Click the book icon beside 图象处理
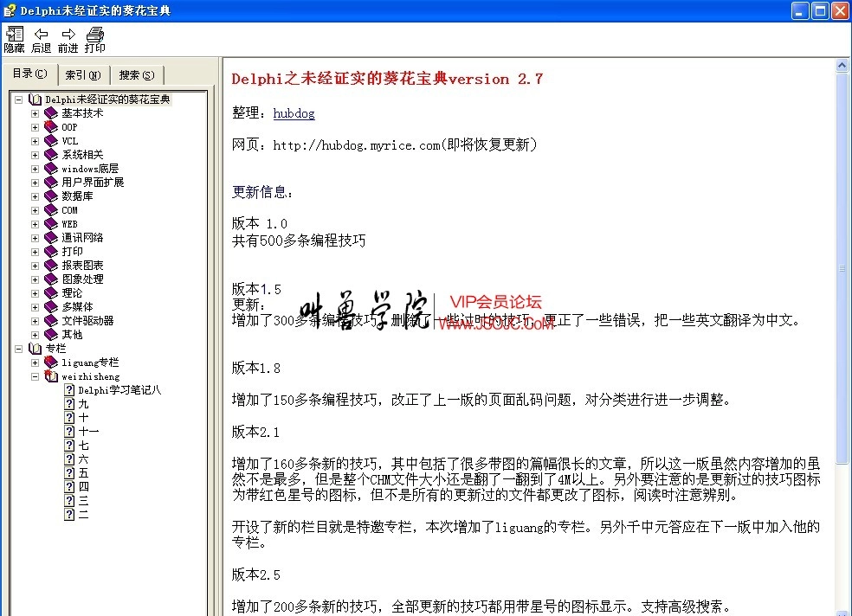The width and height of the screenshot is (852, 616). click(49, 279)
